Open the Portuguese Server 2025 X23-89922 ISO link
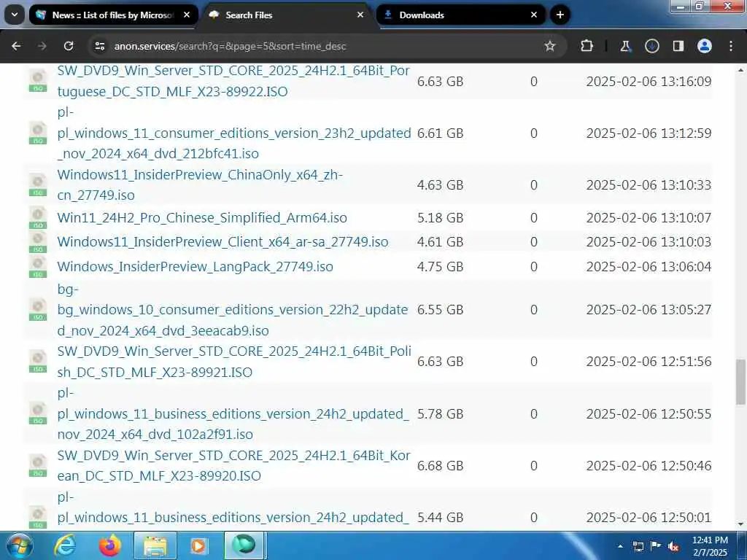Image resolution: width=747 pixels, height=560 pixels. point(233,81)
